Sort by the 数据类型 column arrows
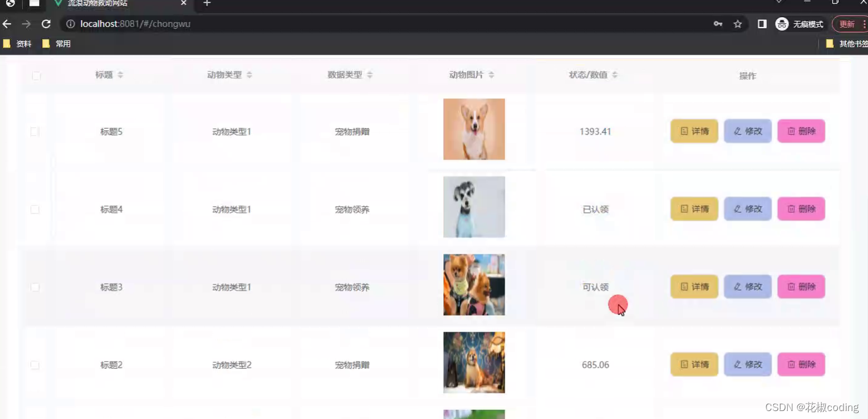Viewport: 868px width, 419px height. [369, 75]
